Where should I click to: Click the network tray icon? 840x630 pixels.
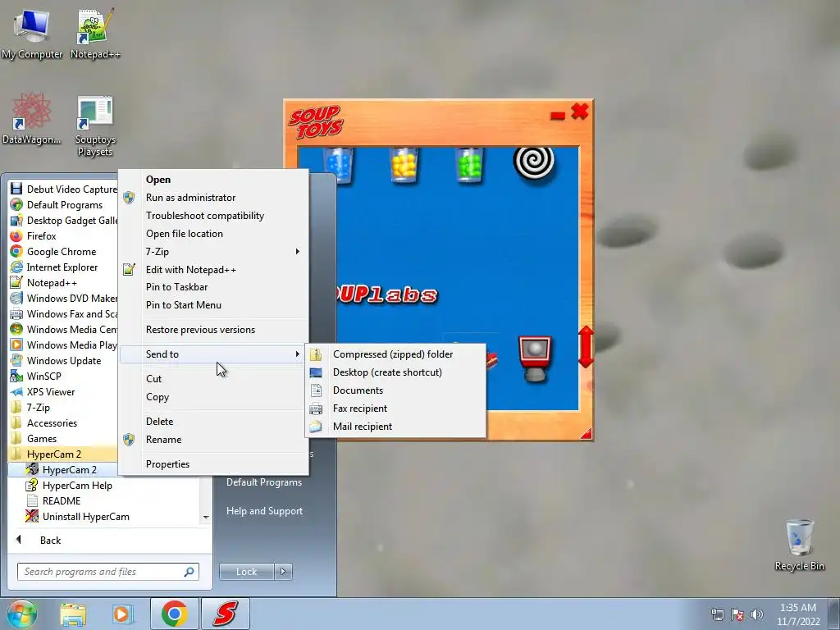coord(717,614)
